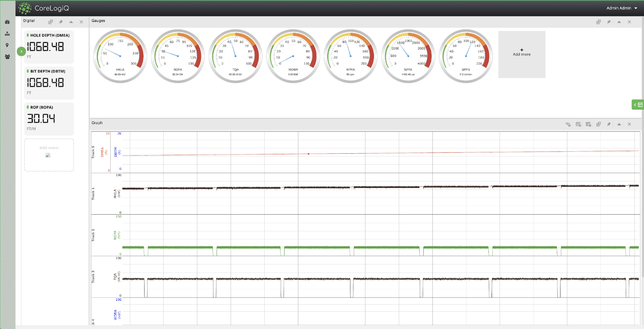The image size is (644, 329).
Task: Pin the Graph panel in place
Action: coord(608,124)
